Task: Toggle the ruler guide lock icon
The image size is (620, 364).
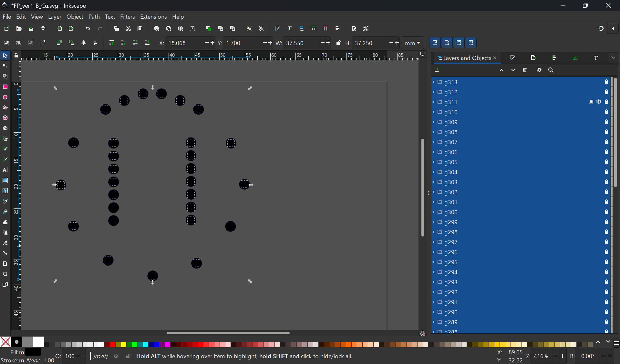Action: [16, 56]
